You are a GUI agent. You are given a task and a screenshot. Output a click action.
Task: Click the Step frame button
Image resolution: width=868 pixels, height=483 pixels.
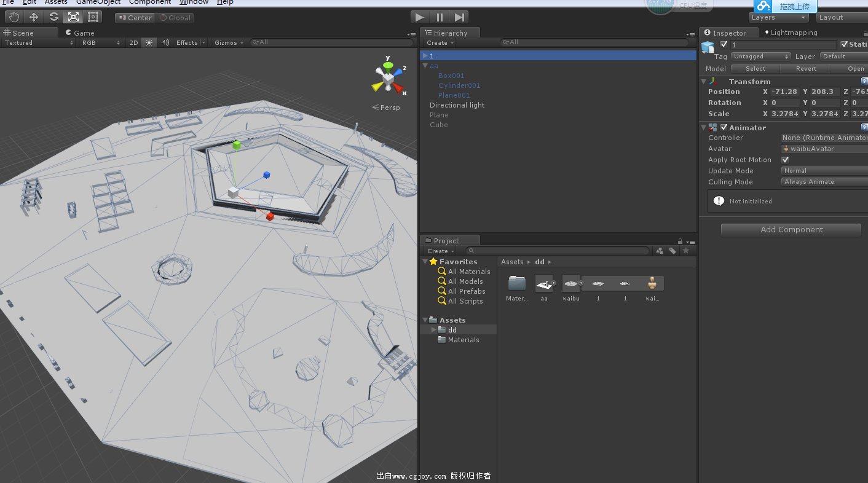point(459,17)
